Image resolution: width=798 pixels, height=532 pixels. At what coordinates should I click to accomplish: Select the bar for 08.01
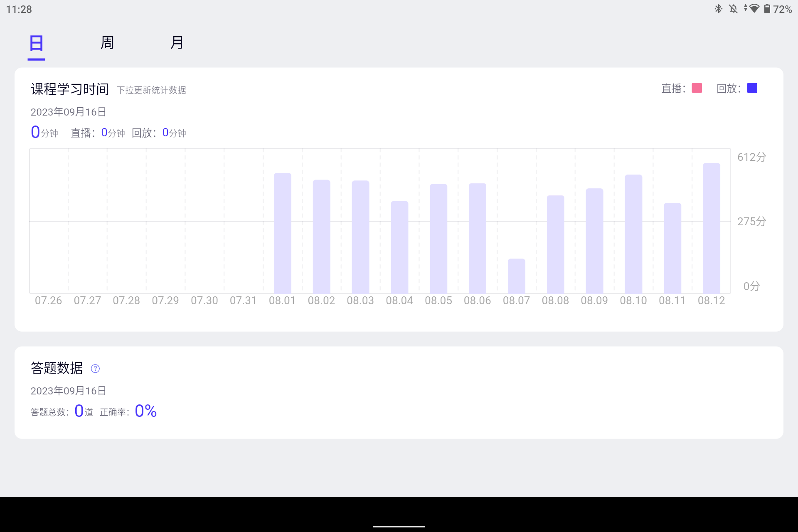(x=283, y=233)
